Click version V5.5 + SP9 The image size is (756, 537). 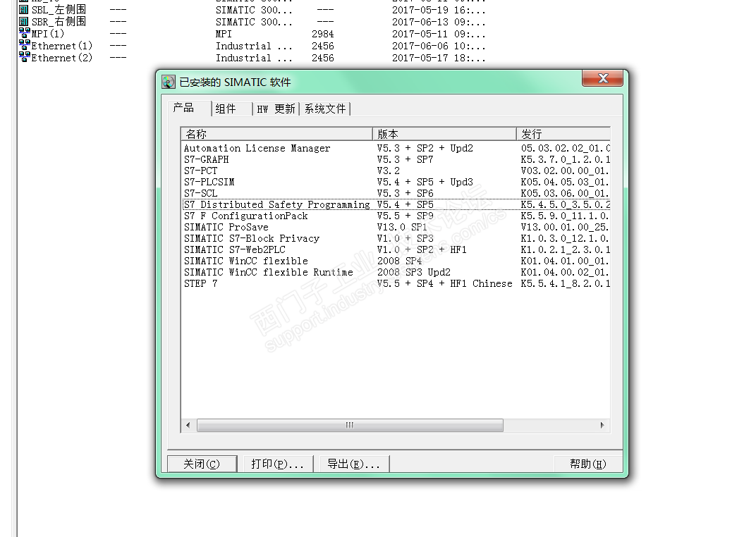405,216
